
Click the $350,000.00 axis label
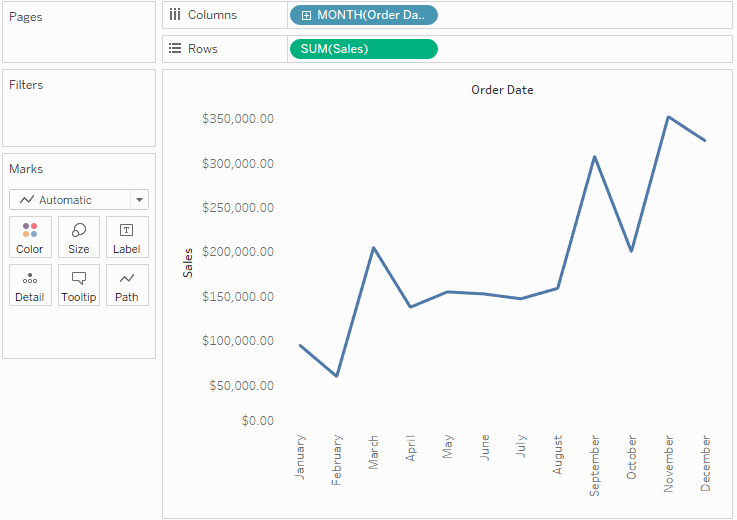238,118
